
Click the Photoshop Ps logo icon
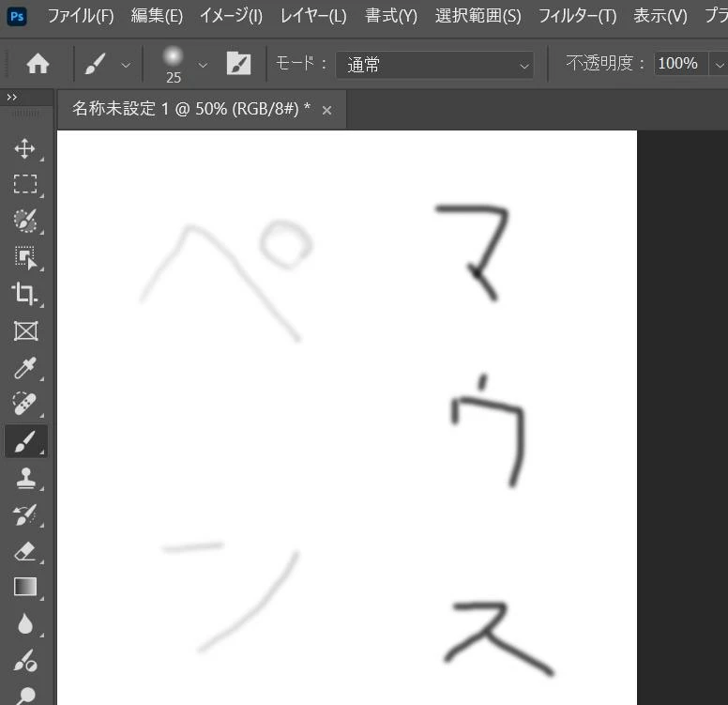pos(17,17)
